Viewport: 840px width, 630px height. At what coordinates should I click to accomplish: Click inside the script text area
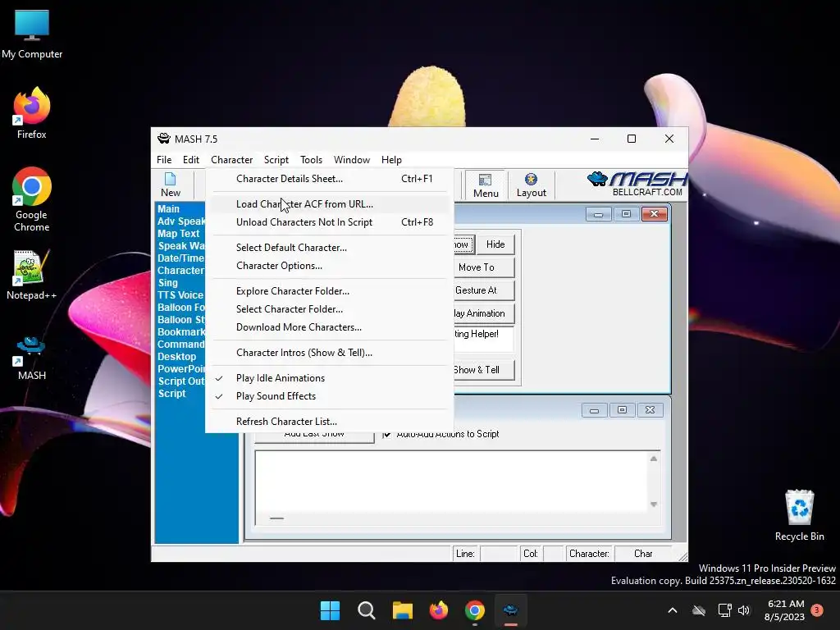tap(452, 482)
